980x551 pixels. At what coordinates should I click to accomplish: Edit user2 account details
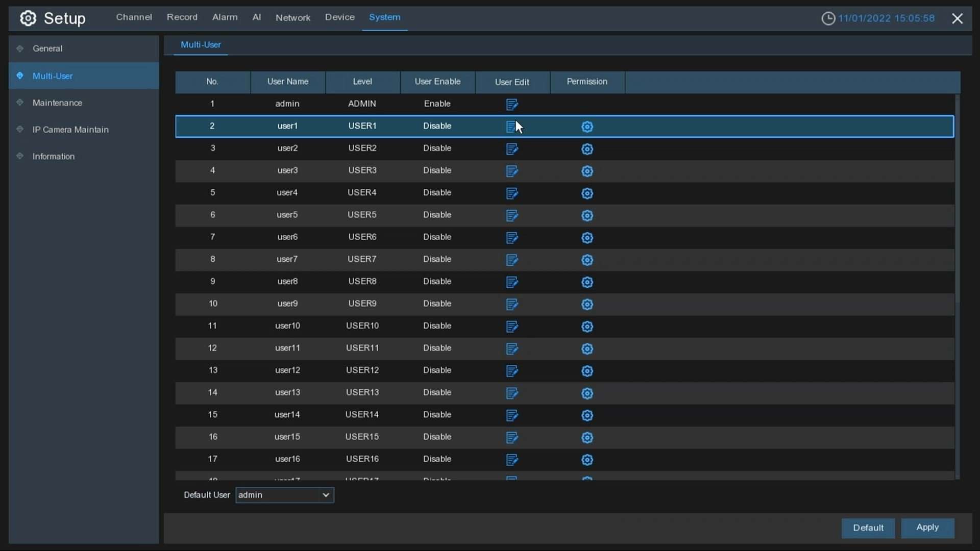coord(512,149)
